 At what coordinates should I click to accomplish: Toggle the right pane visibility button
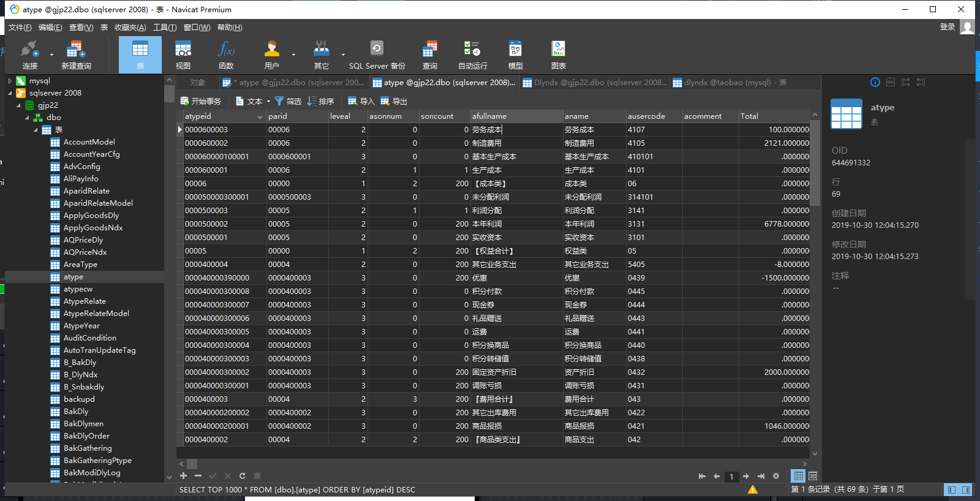click(x=966, y=490)
